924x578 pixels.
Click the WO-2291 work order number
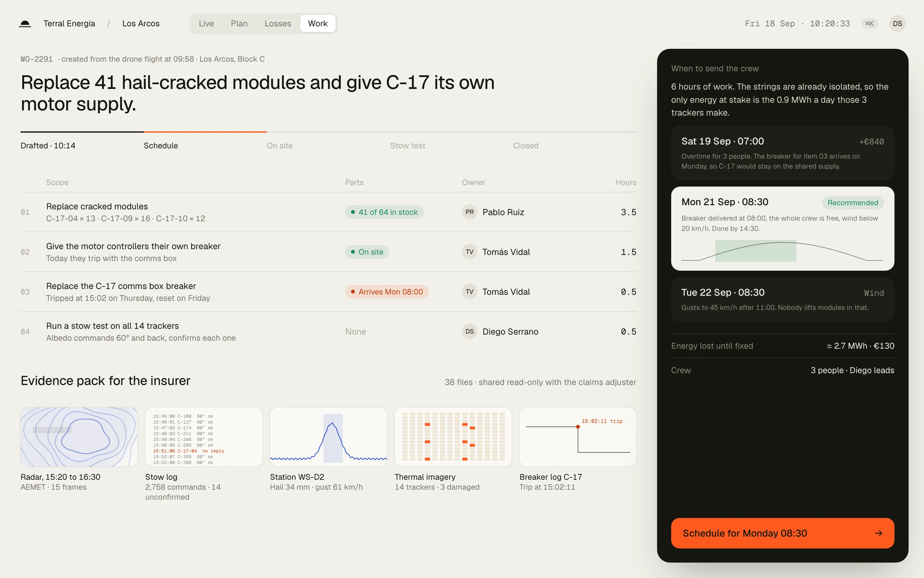point(37,59)
